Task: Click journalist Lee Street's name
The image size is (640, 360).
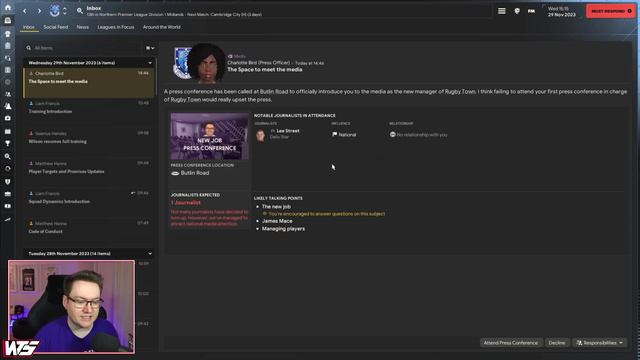Action: [288, 131]
